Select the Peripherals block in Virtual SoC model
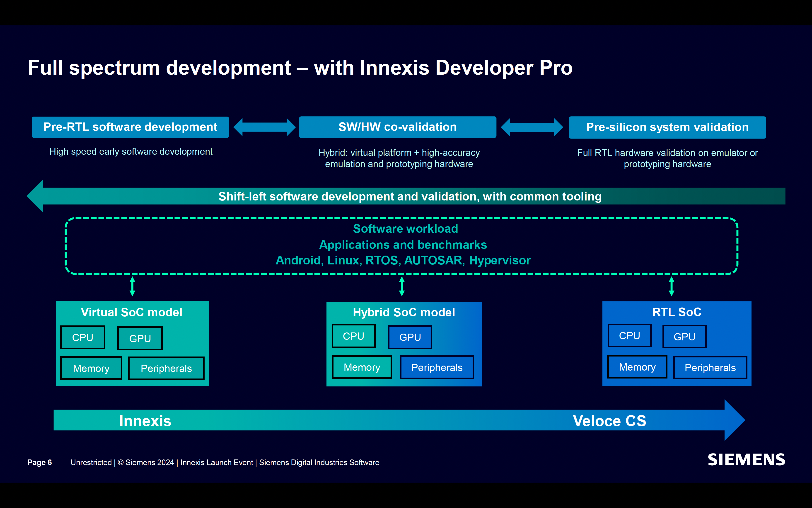 [x=166, y=368]
